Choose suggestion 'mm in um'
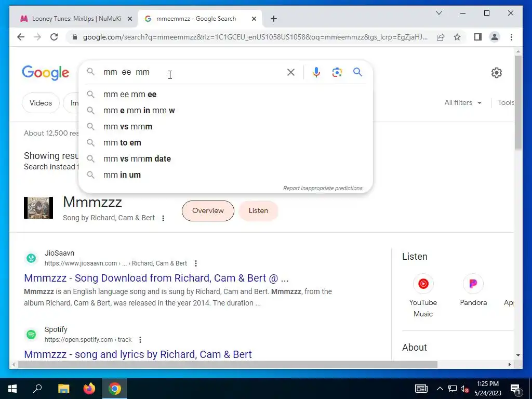 click(x=225, y=175)
